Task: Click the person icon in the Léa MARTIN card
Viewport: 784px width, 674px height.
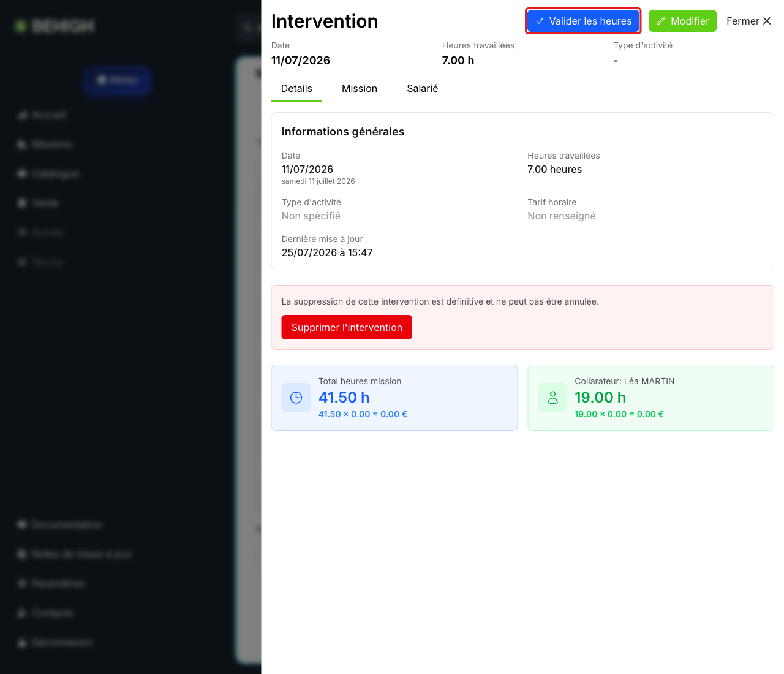Action: pos(552,398)
